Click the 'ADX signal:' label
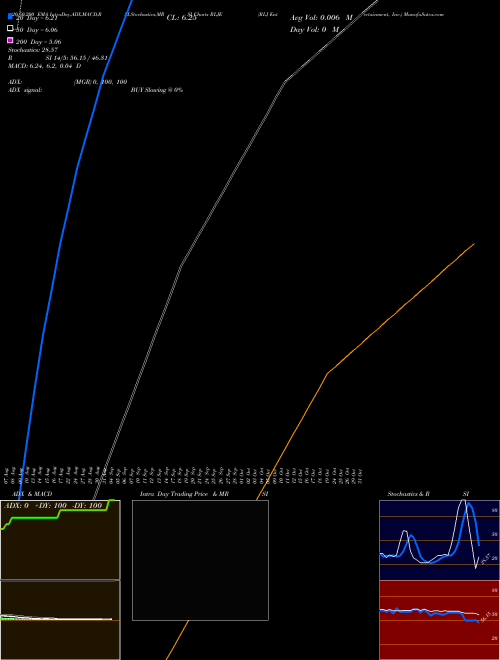Screen dimensions: 500x660 pos(25,90)
